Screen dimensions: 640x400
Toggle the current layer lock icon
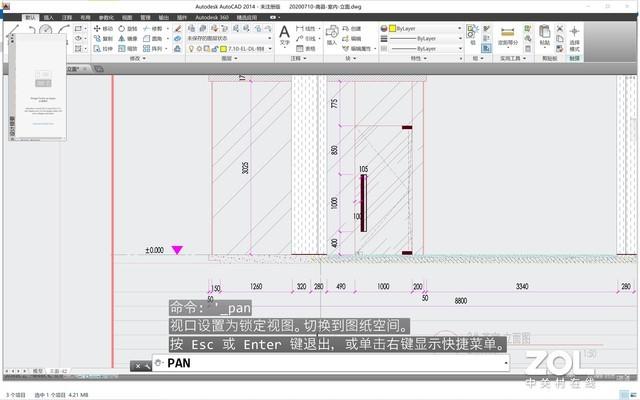tap(215, 49)
